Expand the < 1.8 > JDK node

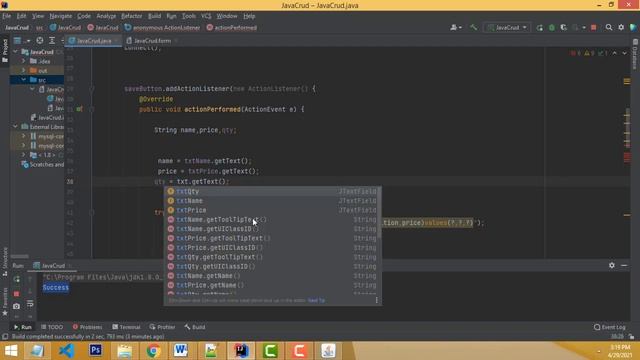(23, 155)
